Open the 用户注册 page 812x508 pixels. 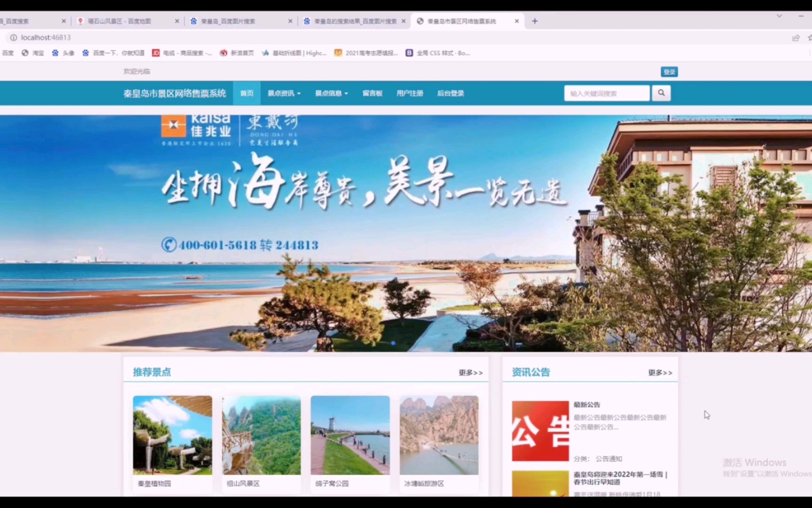click(x=410, y=93)
